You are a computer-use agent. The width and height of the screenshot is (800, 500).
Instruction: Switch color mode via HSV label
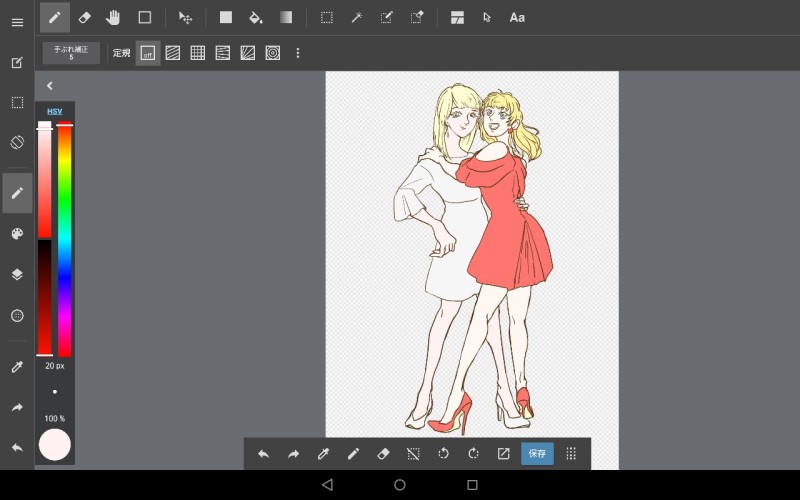click(54, 111)
